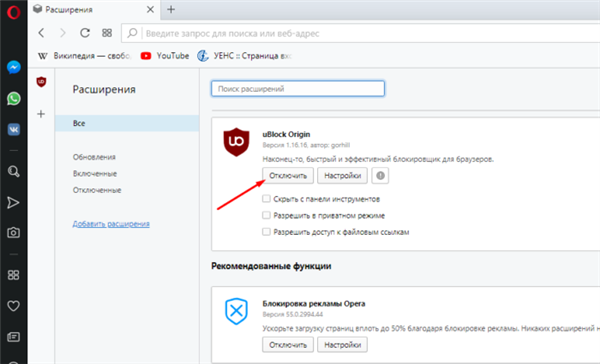
Task: Open Настройки for Opera ad blocker
Action: [342, 345]
